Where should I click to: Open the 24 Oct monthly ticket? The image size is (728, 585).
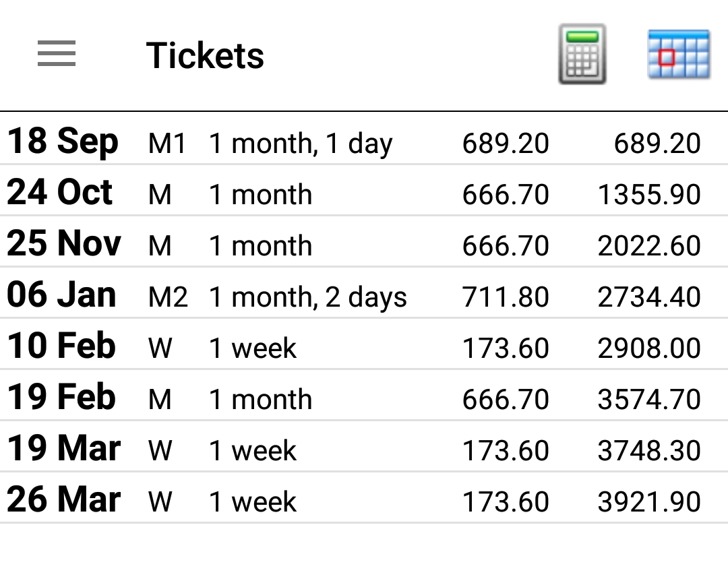(364, 194)
